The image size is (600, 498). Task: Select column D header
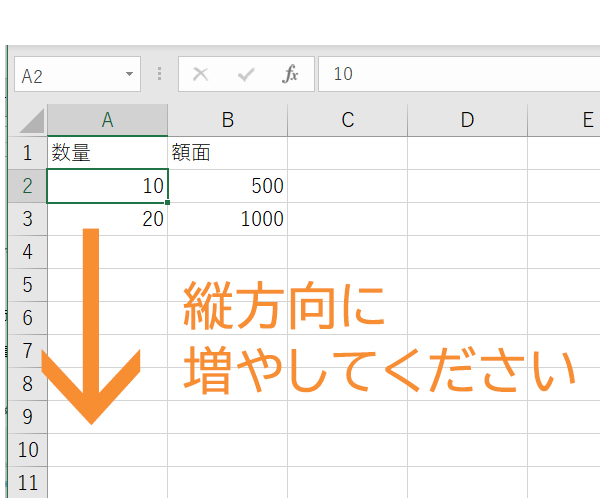tap(467, 120)
